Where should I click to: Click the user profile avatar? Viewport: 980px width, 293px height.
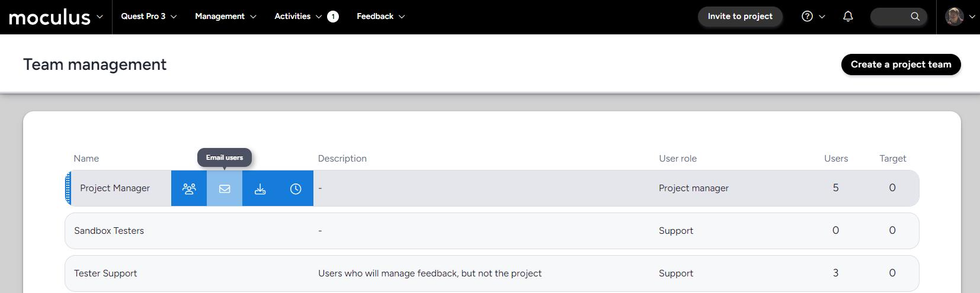(954, 17)
